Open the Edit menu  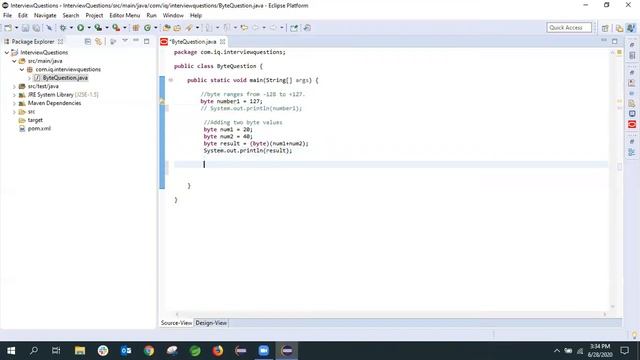22,16
